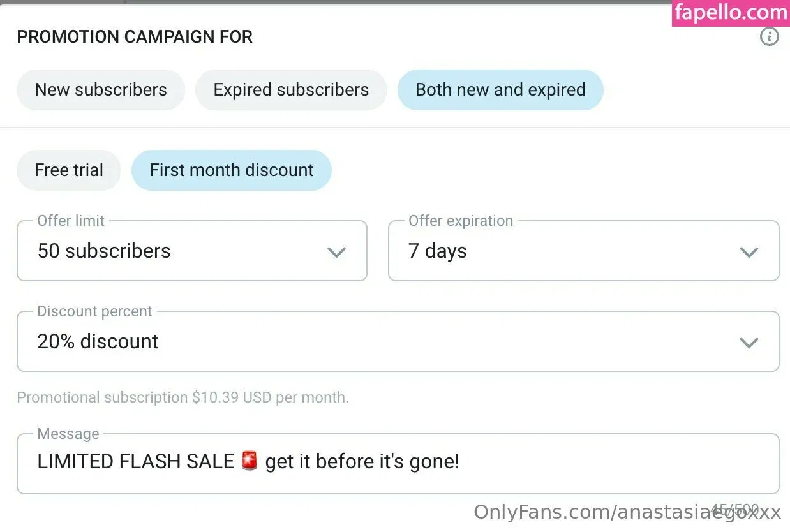The width and height of the screenshot is (790, 532).
Task: Click the Offer expiration chevron arrow
Action: point(749,252)
